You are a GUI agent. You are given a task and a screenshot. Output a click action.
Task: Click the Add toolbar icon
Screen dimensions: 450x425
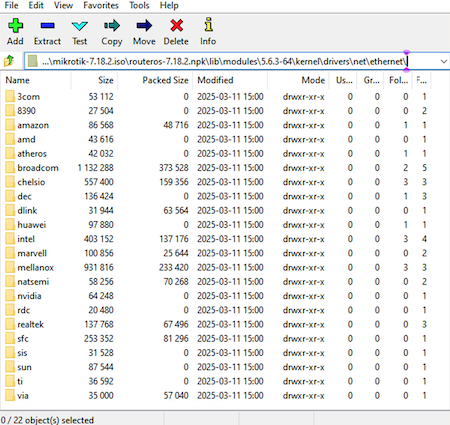(15, 26)
